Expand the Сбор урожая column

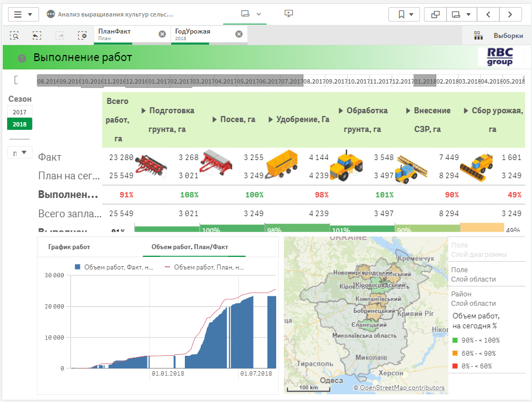point(467,111)
